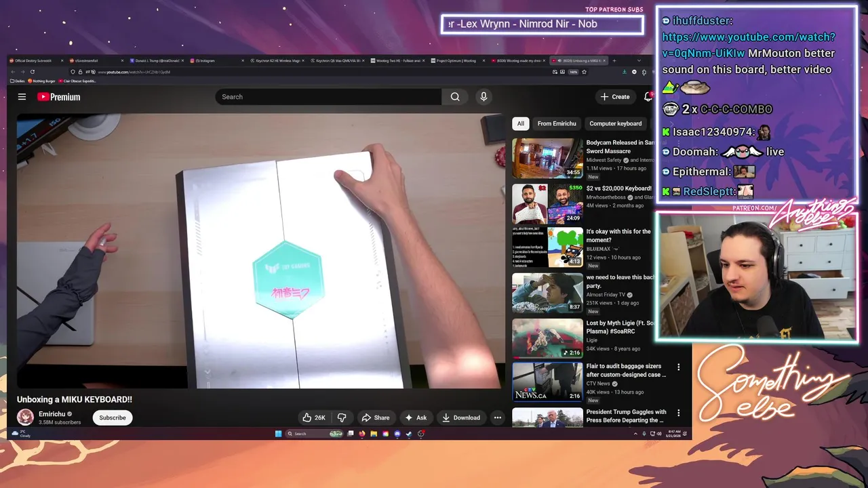Switch to the Official Destiny Subreddit tab

[37, 60]
